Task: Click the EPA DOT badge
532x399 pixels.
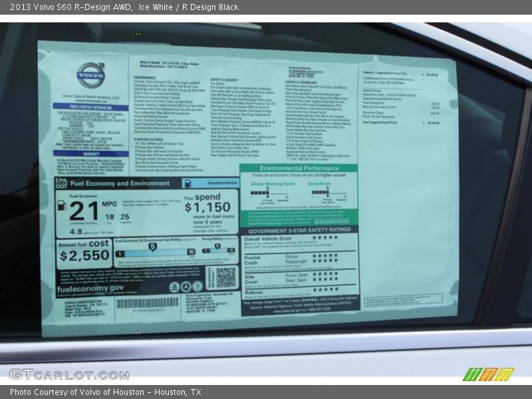Action: 61,183
